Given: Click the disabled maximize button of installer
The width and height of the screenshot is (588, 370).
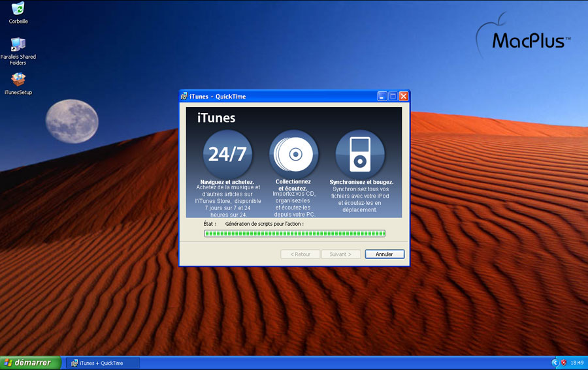Looking at the screenshot, I should (393, 96).
